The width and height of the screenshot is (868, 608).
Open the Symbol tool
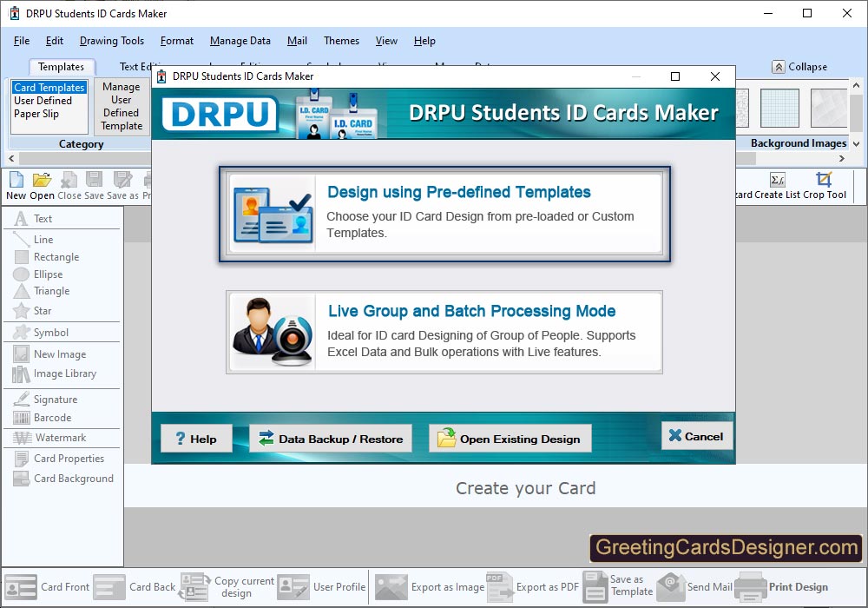click(x=41, y=333)
